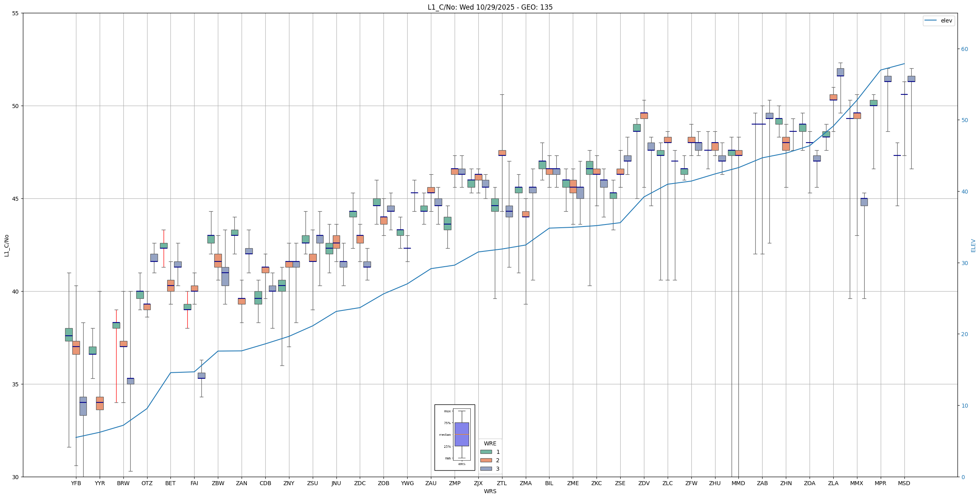The width and height of the screenshot is (980, 498).
Task: Click the blue-gray WRE 3 legend swatch
Action: (486, 469)
